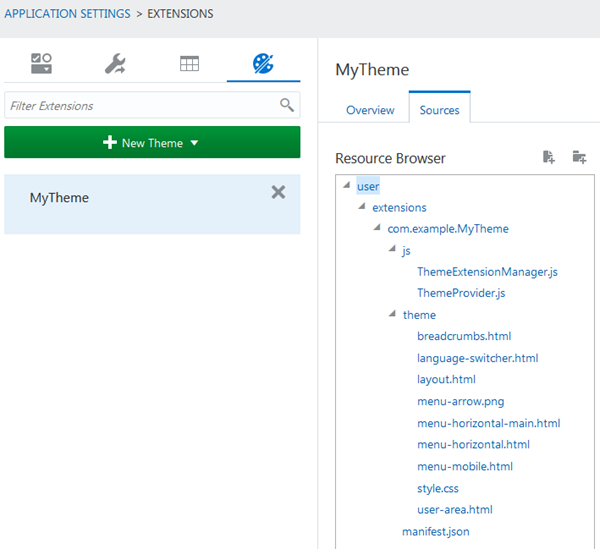Select the Sources tab
Screen dimensions: 600x549
click(439, 110)
